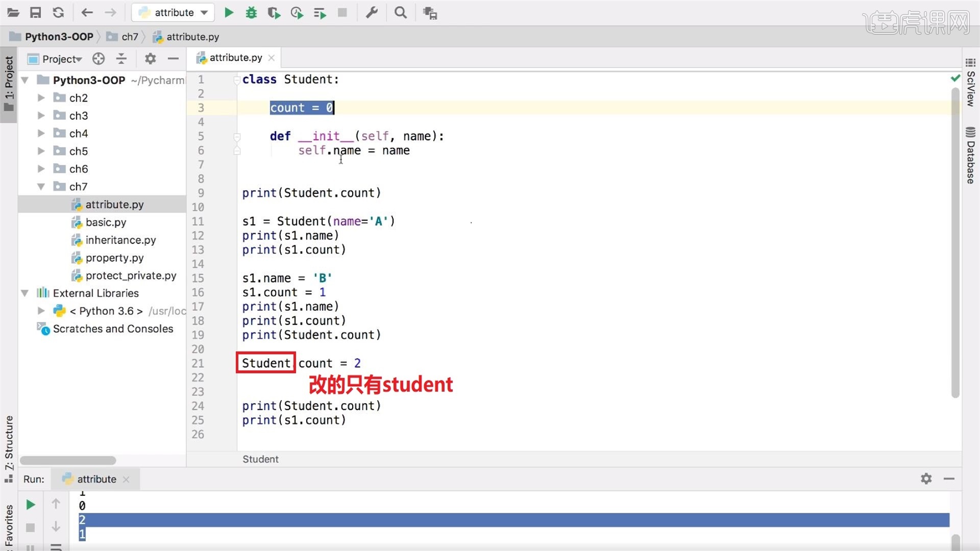Screen dimensions: 980x551
Task: Toggle the 1: Project tool window button
Action: tap(9, 84)
